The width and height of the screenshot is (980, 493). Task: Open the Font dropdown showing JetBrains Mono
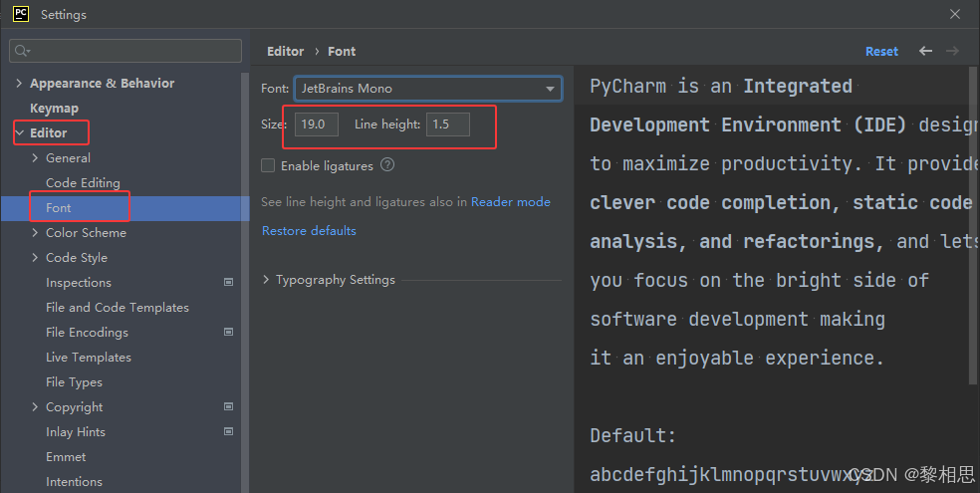click(x=428, y=89)
